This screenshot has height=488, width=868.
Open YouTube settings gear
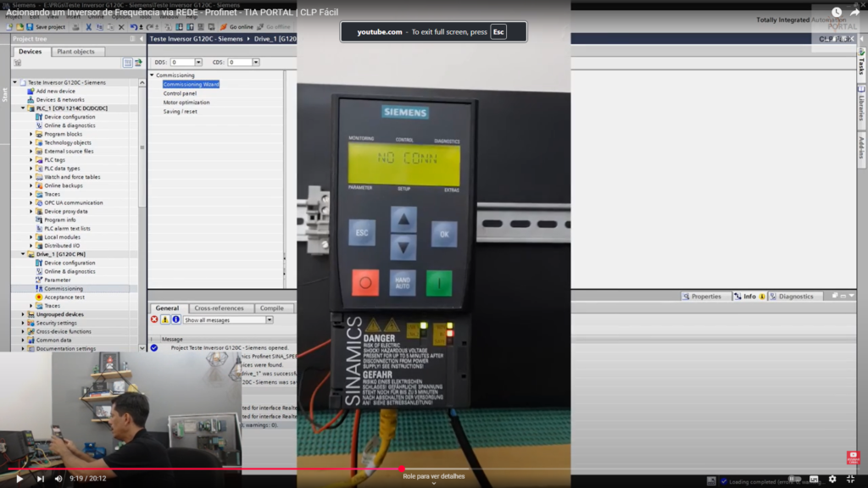coord(832,480)
